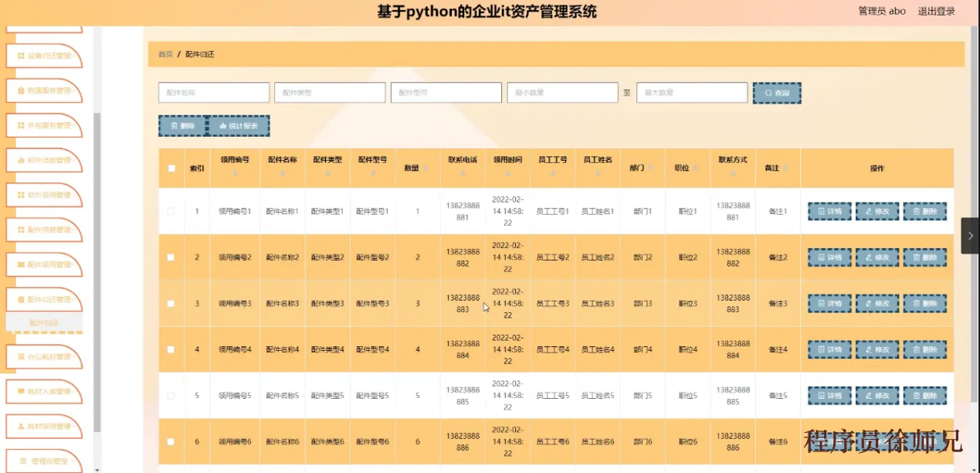
Task: Sort table by 领用编号 column arrows
Action: [x=236, y=175]
